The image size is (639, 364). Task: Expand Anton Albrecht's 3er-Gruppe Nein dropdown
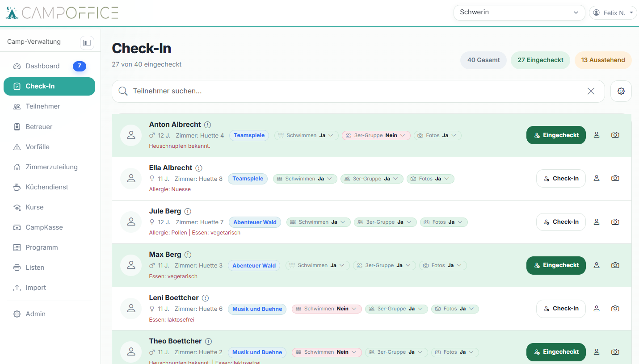tap(376, 135)
